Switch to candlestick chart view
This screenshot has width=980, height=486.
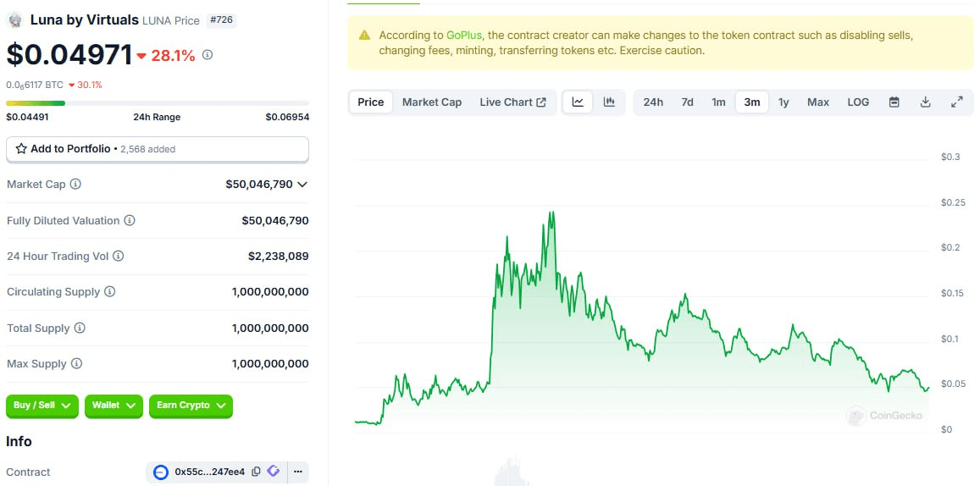[609, 102]
